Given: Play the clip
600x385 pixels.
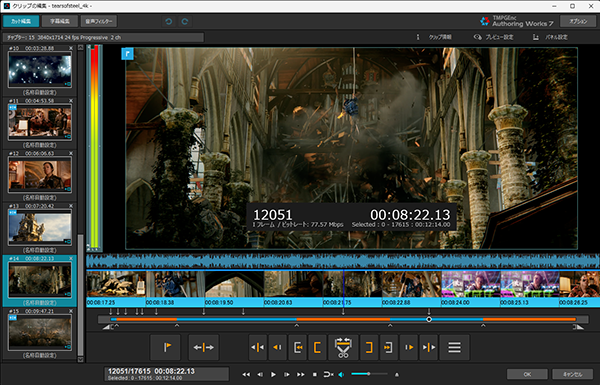Looking at the screenshot, I should pos(273,374).
